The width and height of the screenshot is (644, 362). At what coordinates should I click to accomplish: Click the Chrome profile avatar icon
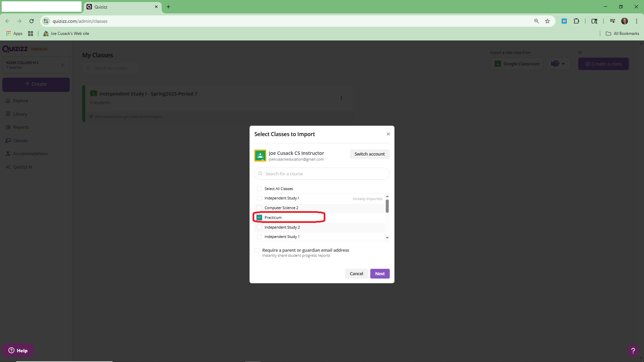coord(624,21)
